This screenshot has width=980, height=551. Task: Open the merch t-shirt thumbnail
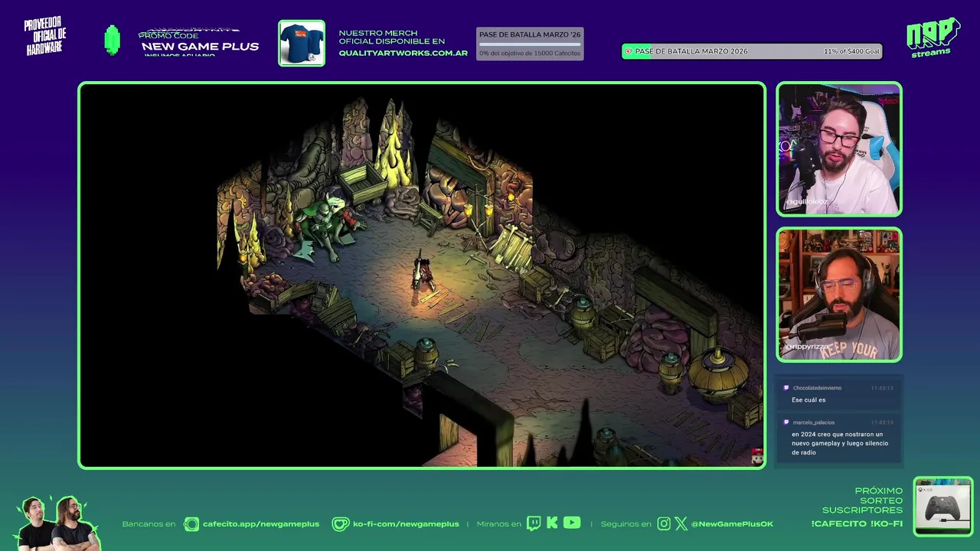pyautogui.click(x=302, y=43)
